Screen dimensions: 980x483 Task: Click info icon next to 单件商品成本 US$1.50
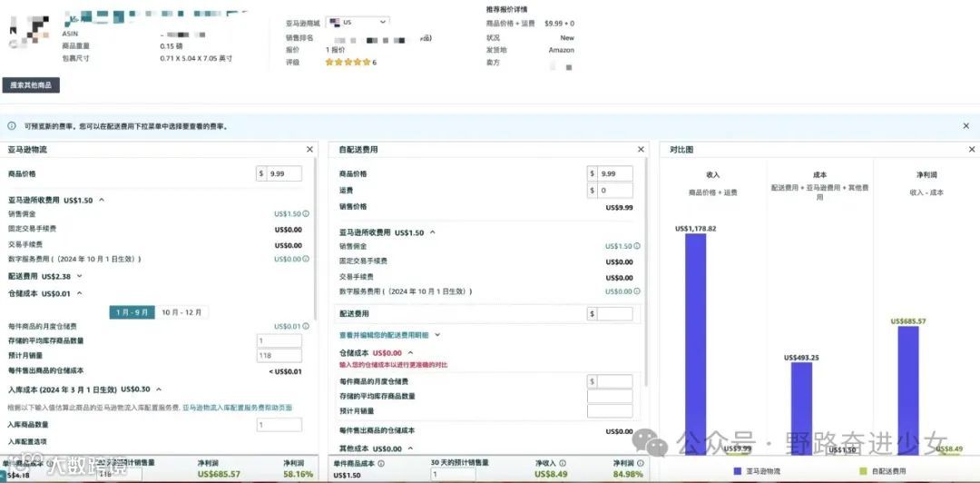point(381,464)
